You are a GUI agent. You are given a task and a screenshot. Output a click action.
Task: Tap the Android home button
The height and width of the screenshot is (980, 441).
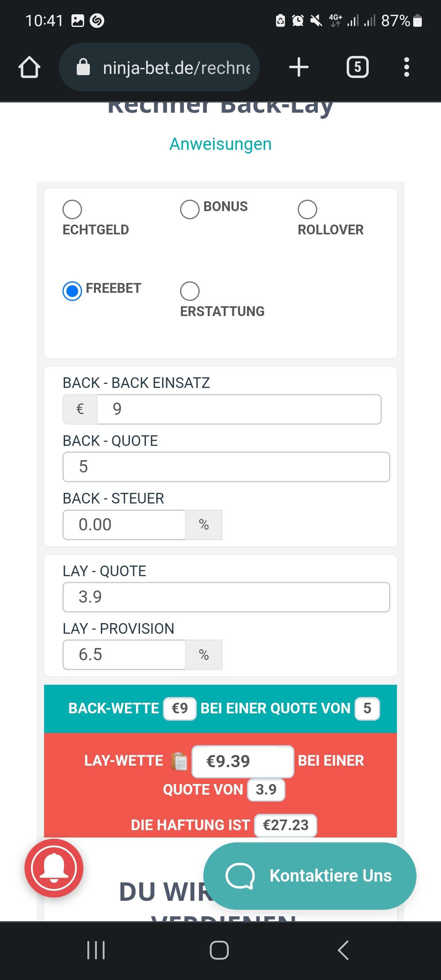click(x=219, y=950)
